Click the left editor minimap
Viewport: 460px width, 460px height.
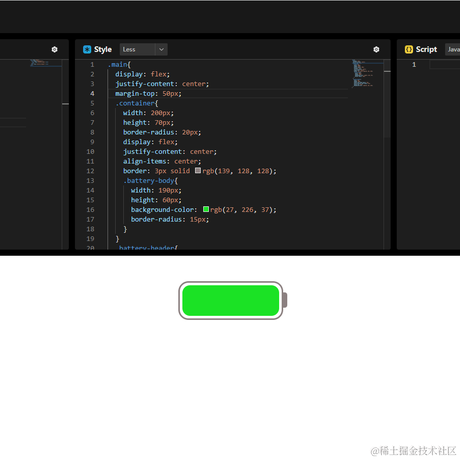coord(46,63)
